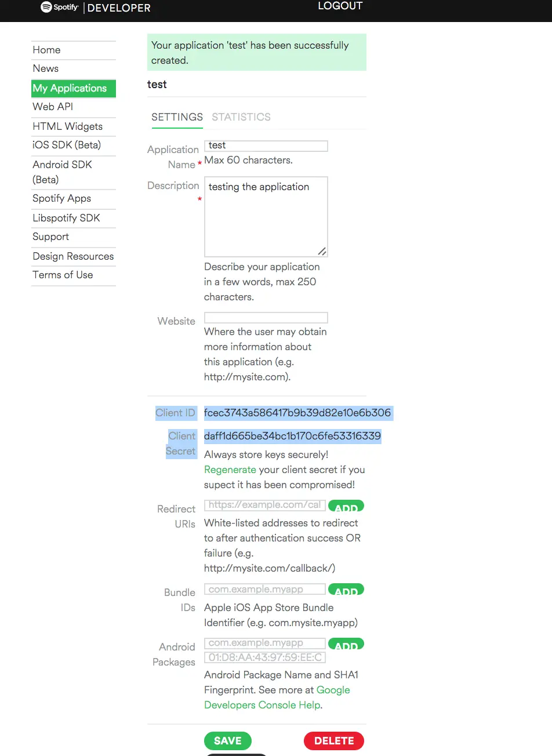This screenshot has width=552, height=756.
Task: Switch to the SETTINGS tab
Action: tap(177, 117)
